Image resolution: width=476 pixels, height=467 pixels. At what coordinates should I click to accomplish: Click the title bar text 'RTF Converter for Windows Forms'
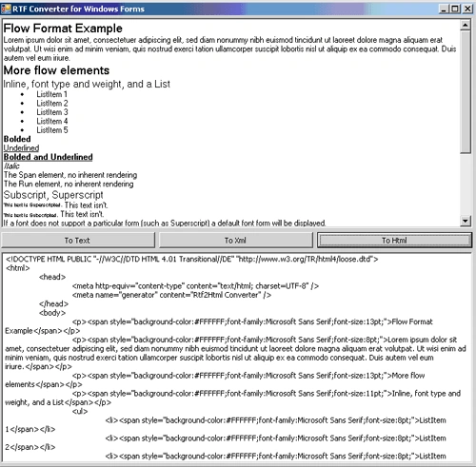point(78,9)
